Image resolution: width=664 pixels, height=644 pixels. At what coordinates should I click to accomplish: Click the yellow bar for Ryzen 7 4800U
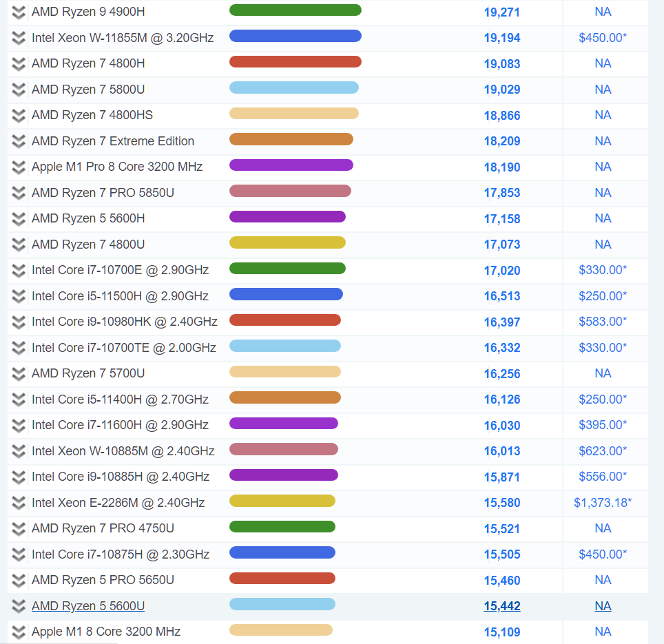pos(287,242)
